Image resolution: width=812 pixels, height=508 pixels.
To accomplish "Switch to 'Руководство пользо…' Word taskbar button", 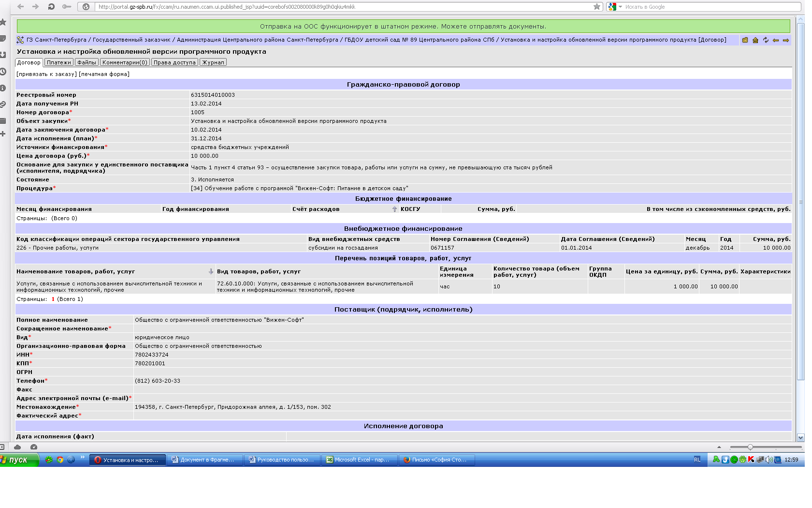I will (281, 460).
